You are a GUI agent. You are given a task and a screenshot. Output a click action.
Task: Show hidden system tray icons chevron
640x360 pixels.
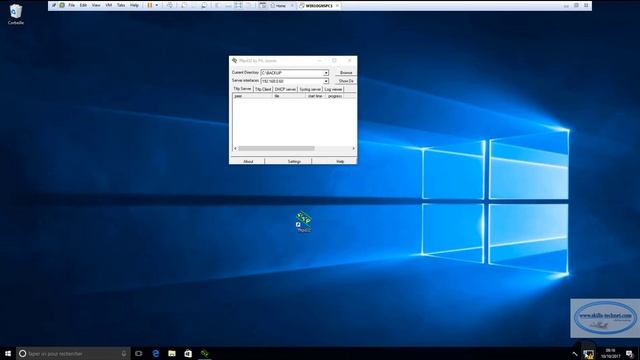coord(575,354)
